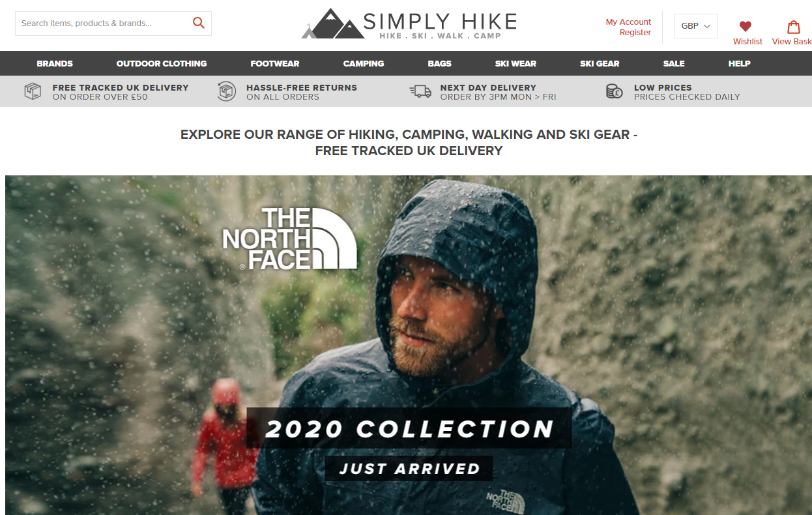Image resolution: width=812 pixels, height=515 pixels.
Task: Open the Help menu item
Action: 739,63
